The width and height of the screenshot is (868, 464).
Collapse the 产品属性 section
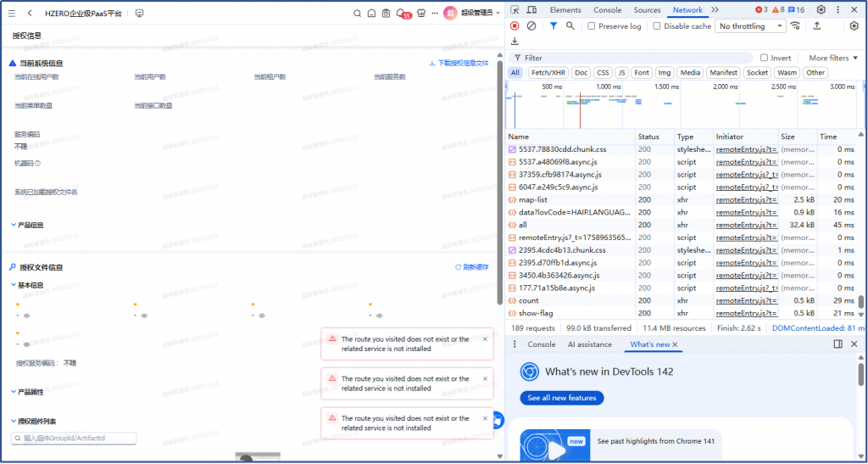(13, 392)
